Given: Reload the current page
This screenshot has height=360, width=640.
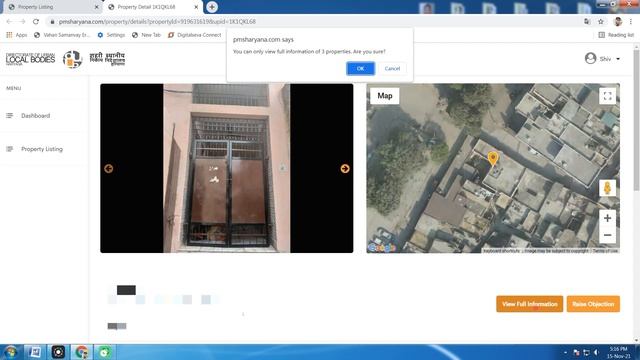Looking at the screenshot, I should 36,22.
